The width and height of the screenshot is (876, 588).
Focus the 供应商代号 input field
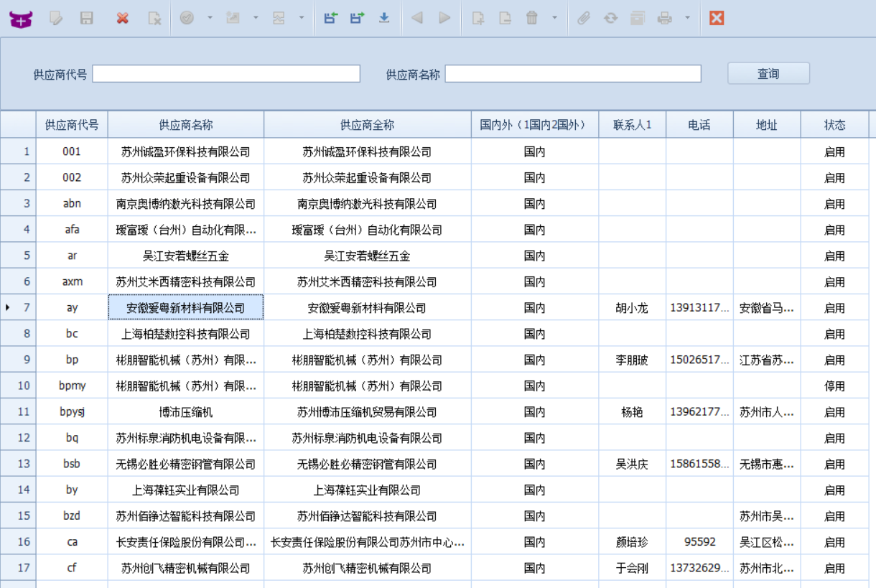tap(226, 74)
